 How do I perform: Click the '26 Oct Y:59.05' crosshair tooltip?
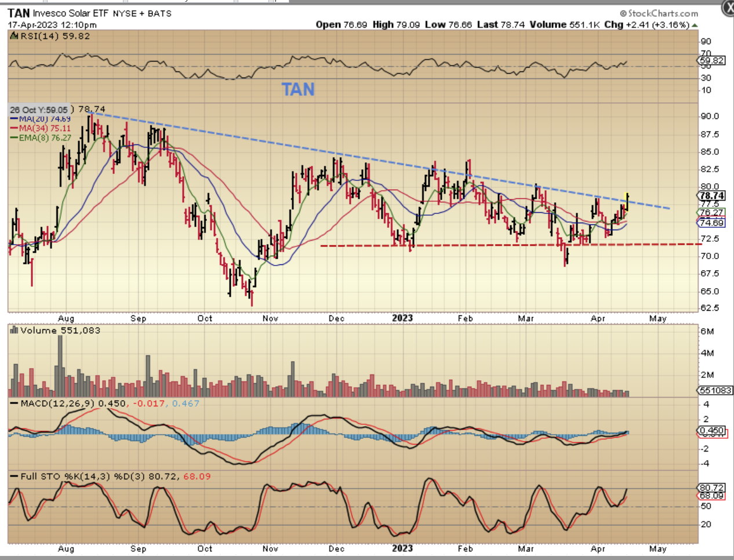tap(39, 110)
